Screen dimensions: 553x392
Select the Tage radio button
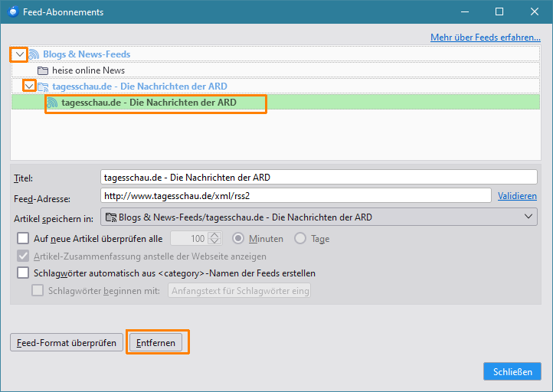[300, 239]
